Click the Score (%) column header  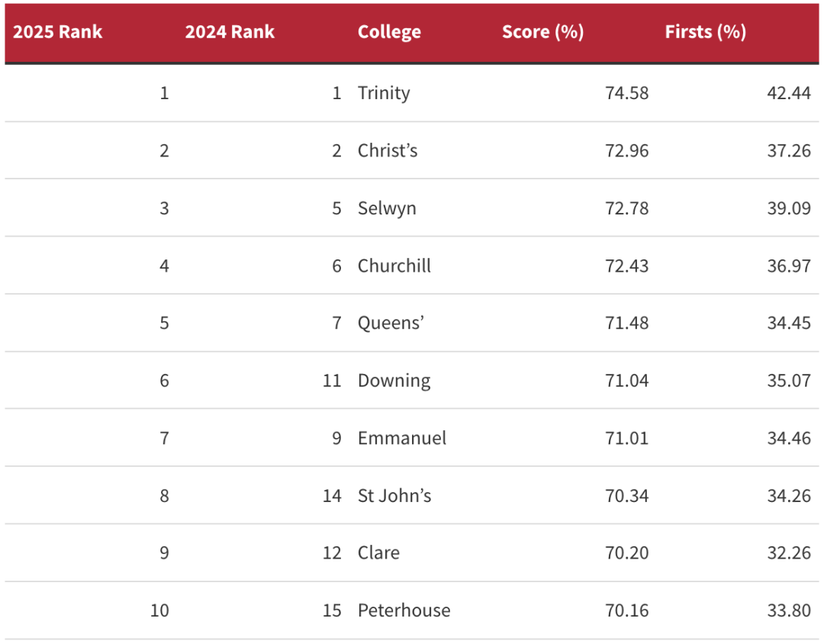point(543,32)
